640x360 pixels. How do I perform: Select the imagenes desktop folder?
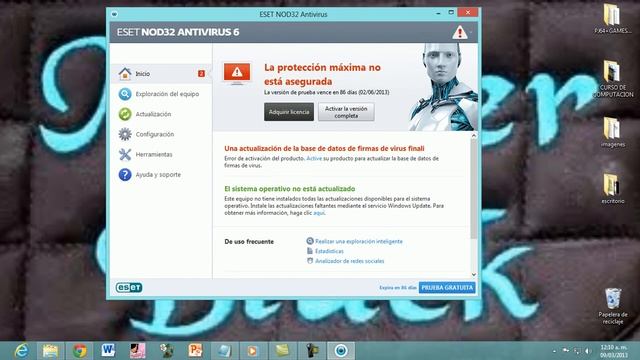click(x=613, y=132)
